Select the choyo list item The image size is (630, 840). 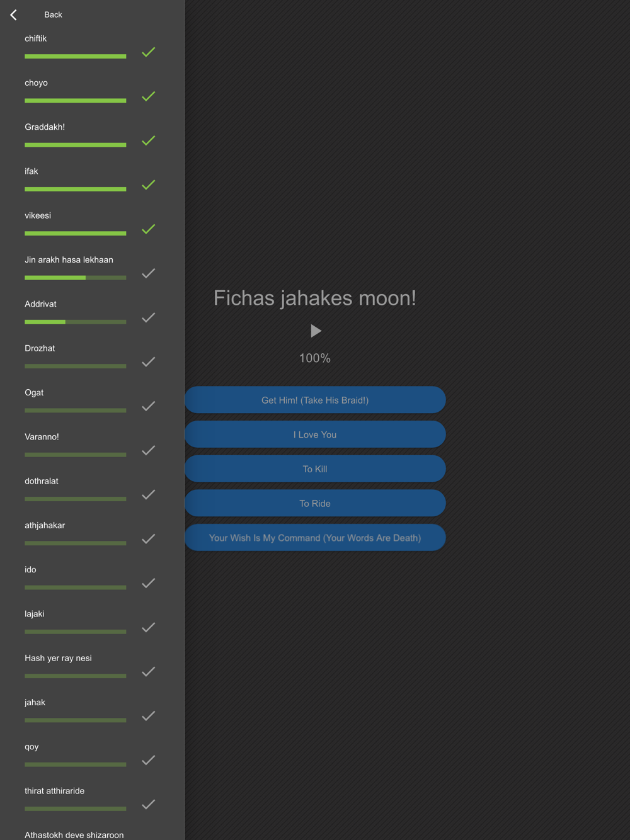point(92,91)
